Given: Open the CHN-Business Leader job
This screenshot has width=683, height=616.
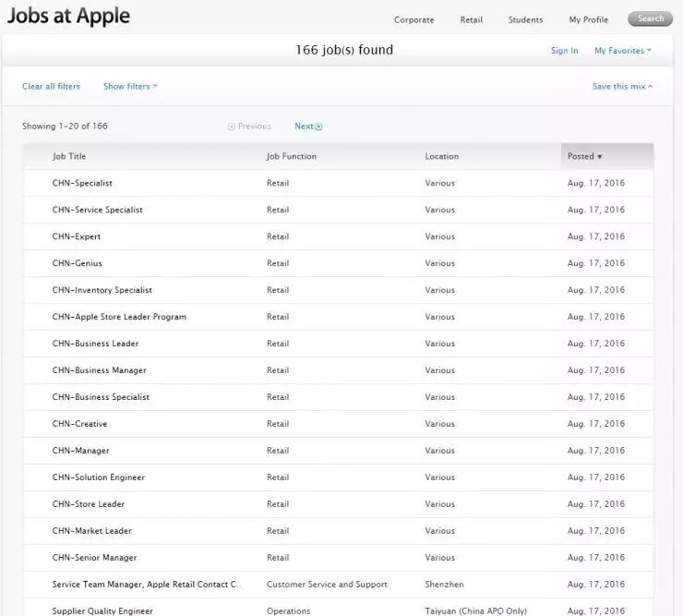Looking at the screenshot, I should click(x=95, y=344).
